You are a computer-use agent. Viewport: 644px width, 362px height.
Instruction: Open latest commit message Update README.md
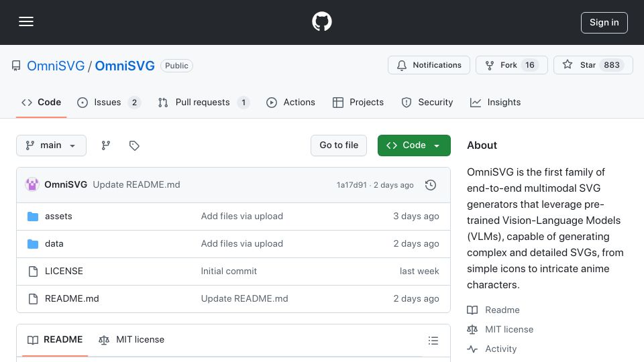tap(136, 185)
